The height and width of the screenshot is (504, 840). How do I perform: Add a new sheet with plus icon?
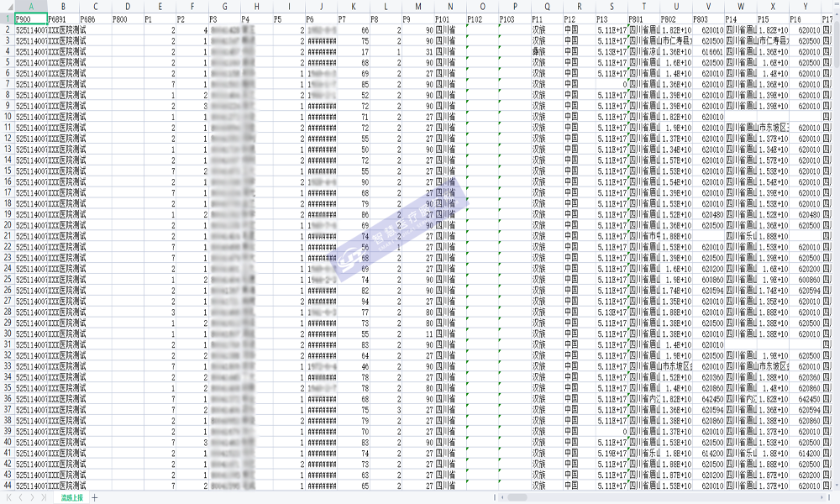95,497
